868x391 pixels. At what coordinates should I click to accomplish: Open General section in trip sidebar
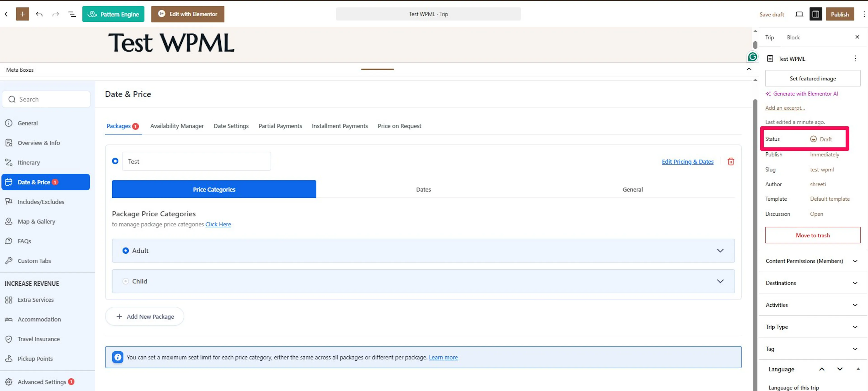tap(46, 123)
